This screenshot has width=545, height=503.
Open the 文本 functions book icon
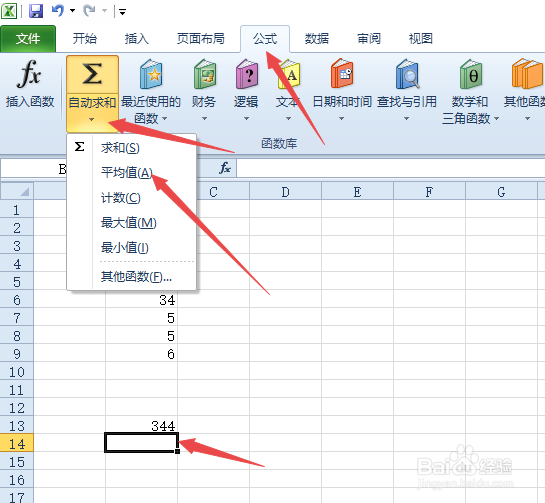coord(289,74)
